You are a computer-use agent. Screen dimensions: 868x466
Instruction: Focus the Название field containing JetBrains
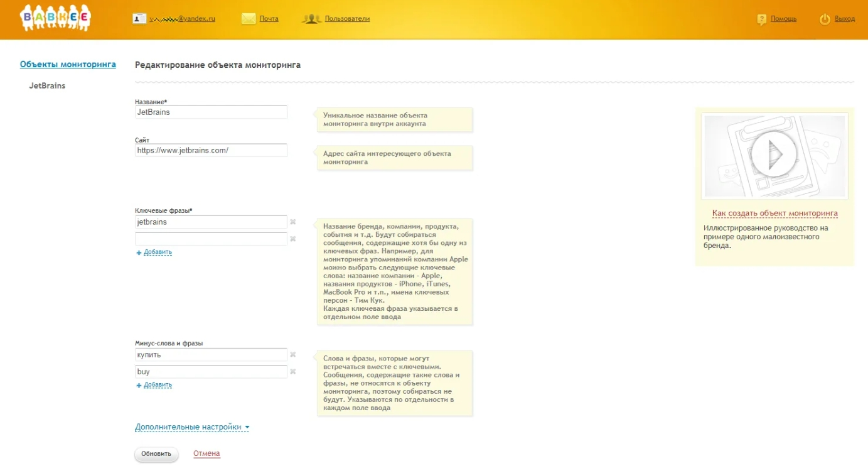211,112
